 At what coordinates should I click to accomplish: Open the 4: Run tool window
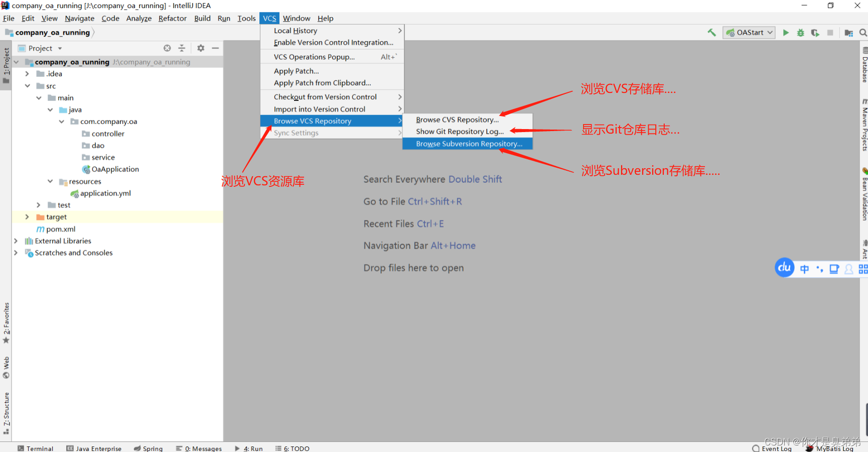pyautogui.click(x=249, y=448)
